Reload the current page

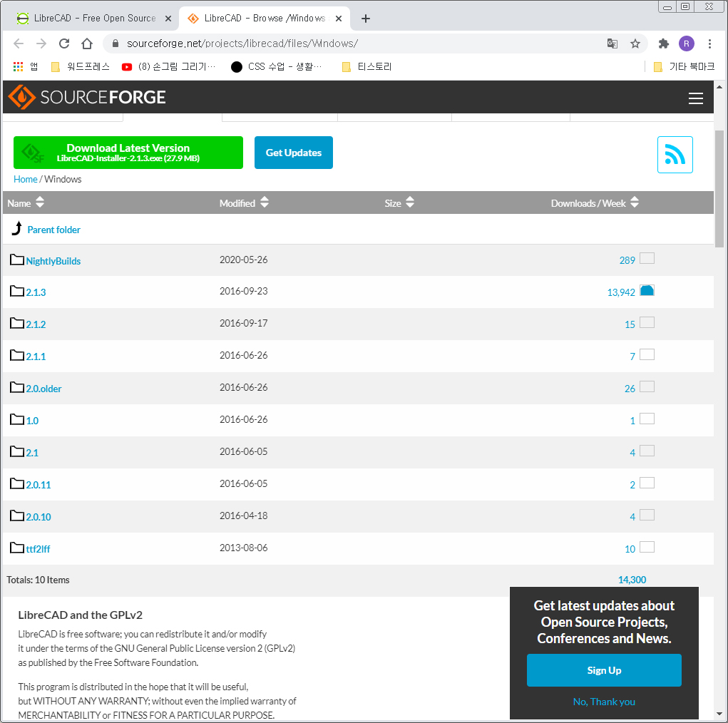(x=64, y=43)
